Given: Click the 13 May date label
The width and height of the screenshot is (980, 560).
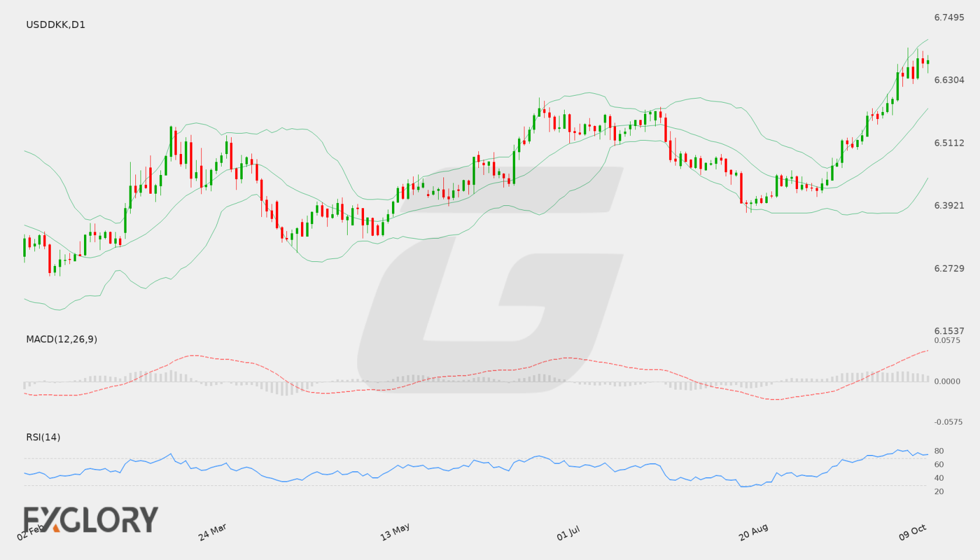Looking at the screenshot, I should 395,532.
